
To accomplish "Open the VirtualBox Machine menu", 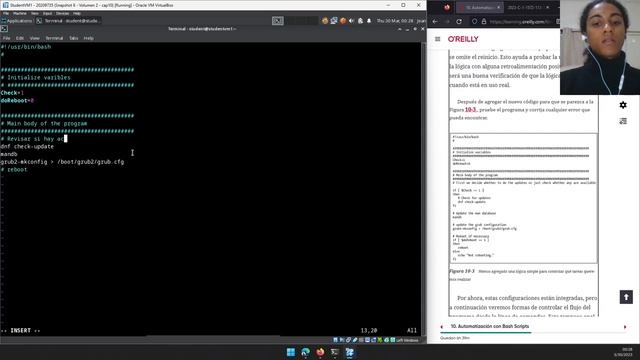I will 20,13.
